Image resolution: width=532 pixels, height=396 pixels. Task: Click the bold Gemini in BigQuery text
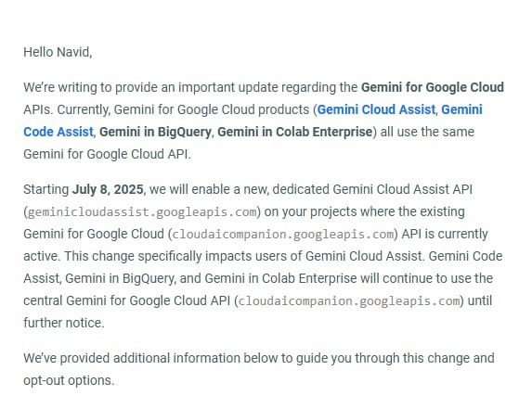[155, 133]
